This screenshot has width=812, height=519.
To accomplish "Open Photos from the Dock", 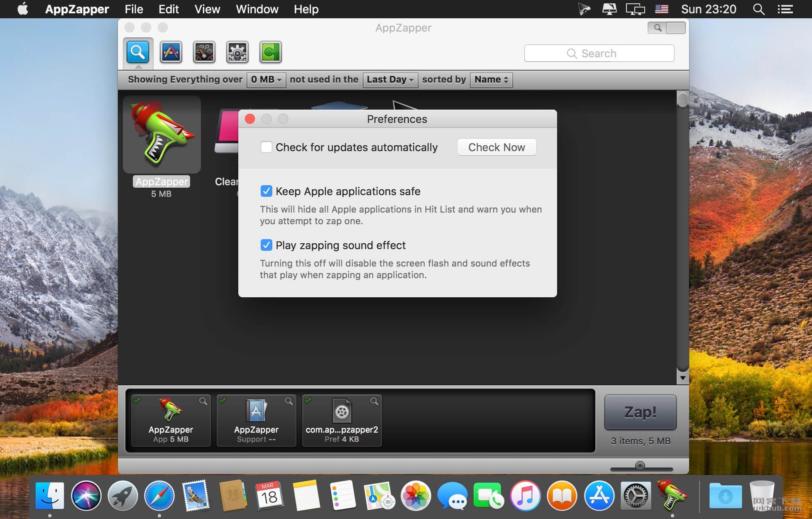I will tap(416, 496).
